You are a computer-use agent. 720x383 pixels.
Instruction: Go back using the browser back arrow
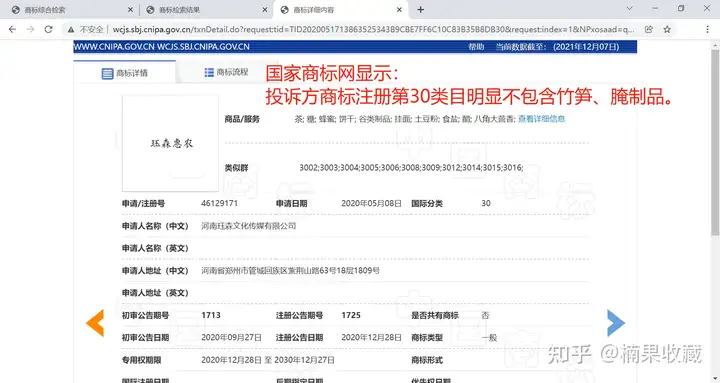12,29
